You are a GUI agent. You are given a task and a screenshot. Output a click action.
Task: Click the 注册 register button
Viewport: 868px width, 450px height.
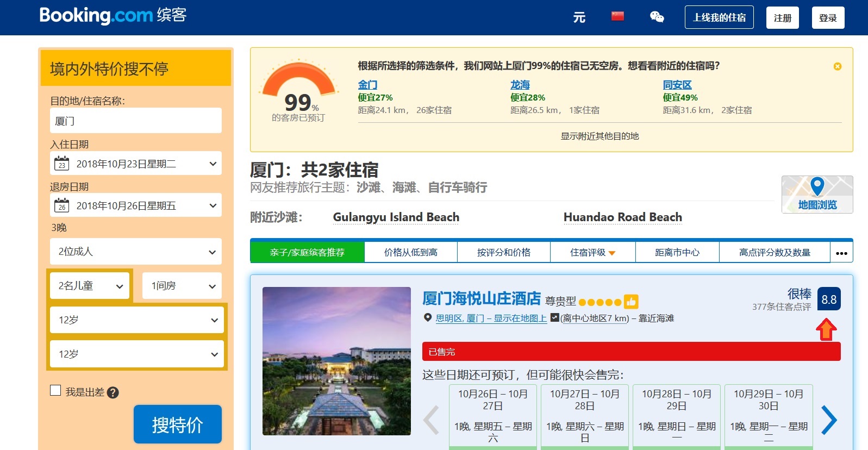[783, 18]
